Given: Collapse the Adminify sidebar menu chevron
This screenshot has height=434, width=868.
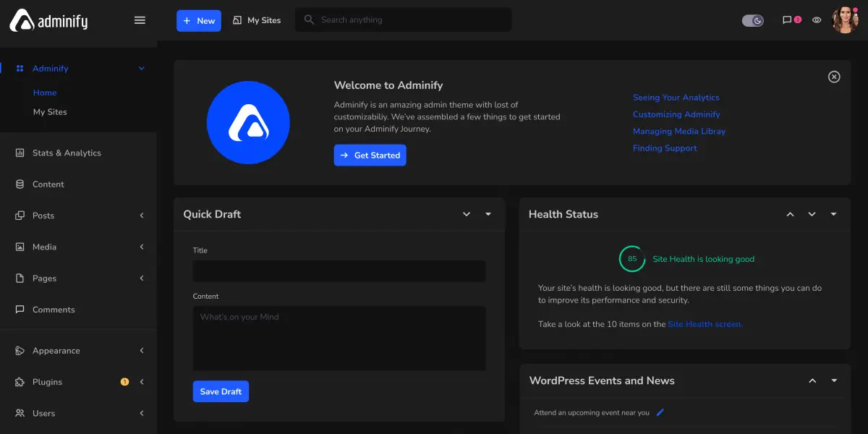Looking at the screenshot, I should (x=142, y=69).
